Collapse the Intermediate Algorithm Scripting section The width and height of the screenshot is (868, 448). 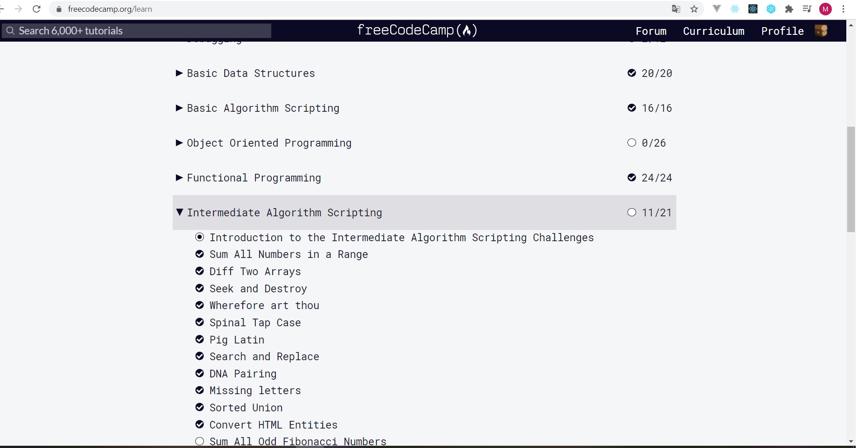179,212
